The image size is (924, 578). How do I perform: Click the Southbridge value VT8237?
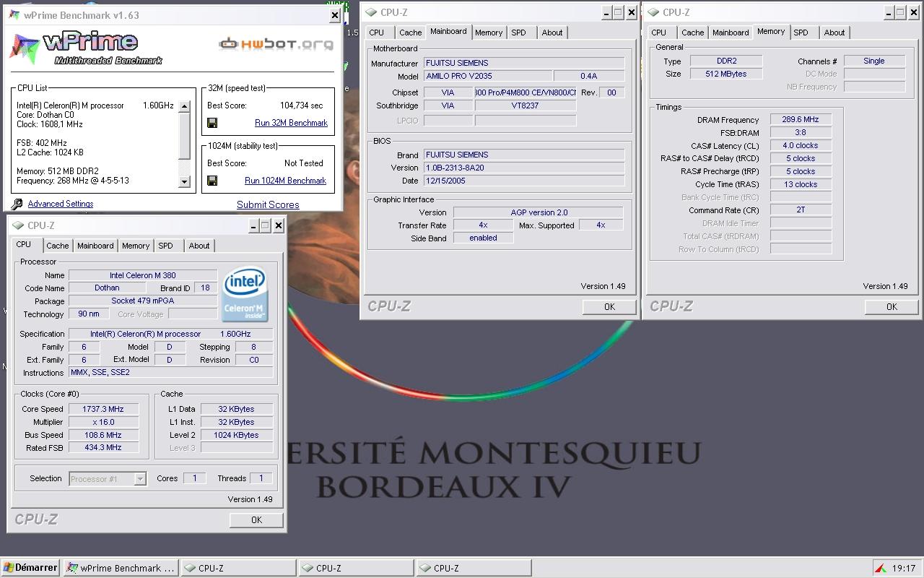[x=525, y=105]
